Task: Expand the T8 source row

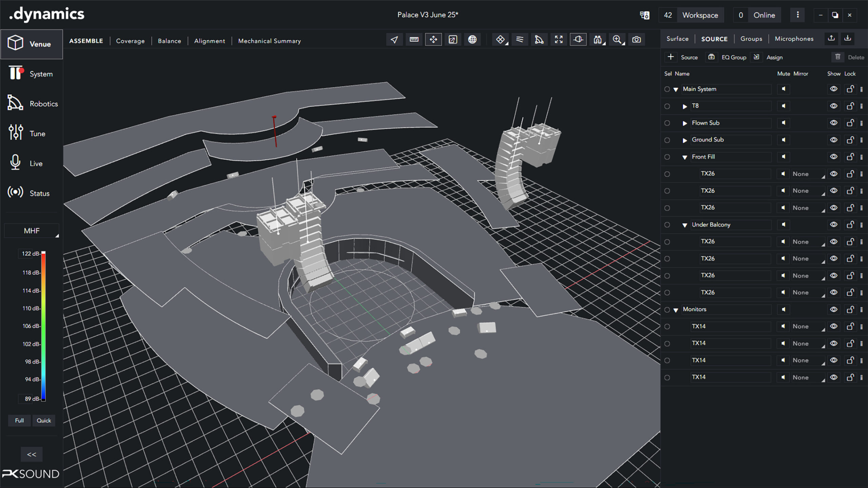Action: [x=684, y=106]
